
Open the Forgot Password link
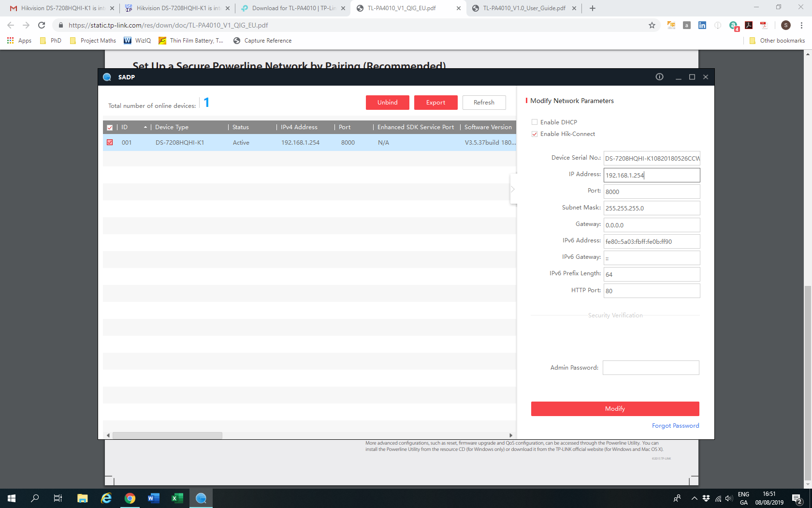click(x=675, y=426)
